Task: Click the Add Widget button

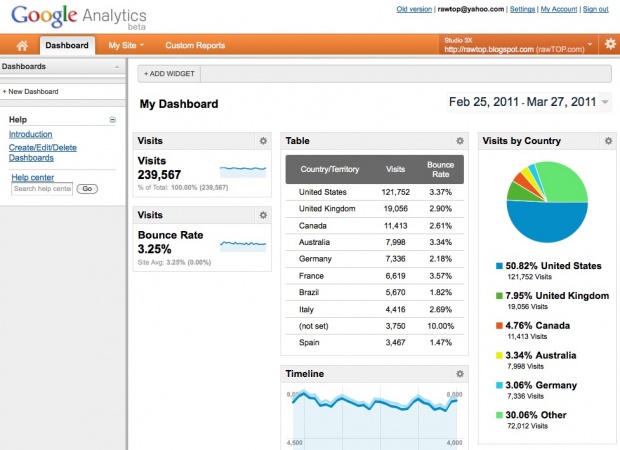Action: 169,74
